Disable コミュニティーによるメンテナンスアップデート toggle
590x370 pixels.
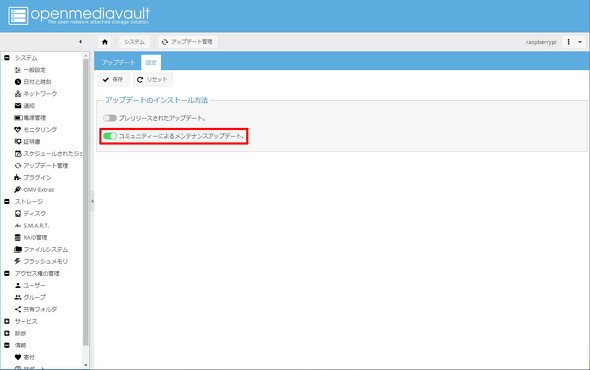click(x=110, y=136)
